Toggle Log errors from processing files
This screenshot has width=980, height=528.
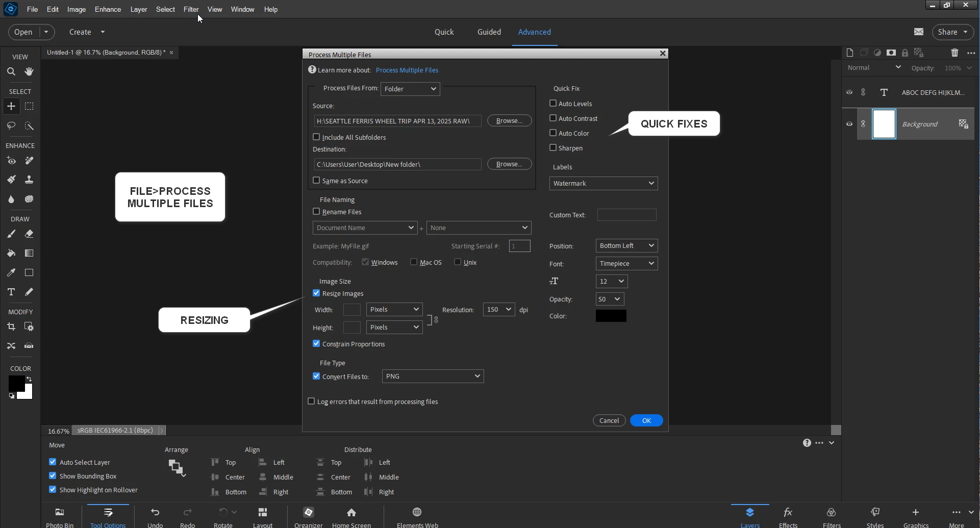tap(311, 401)
